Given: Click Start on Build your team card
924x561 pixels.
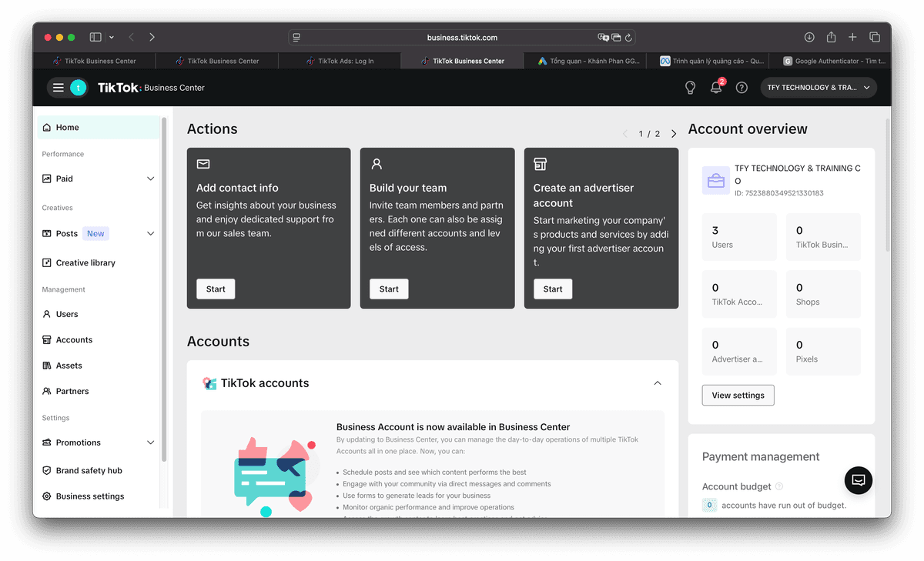Looking at the screenshot, I should click(x=389, y=289).
